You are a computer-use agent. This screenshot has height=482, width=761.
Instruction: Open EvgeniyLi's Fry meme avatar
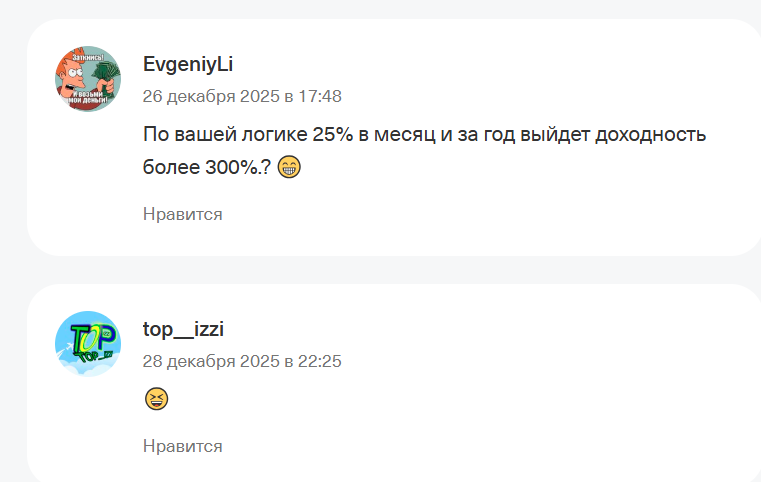[88, 78]
